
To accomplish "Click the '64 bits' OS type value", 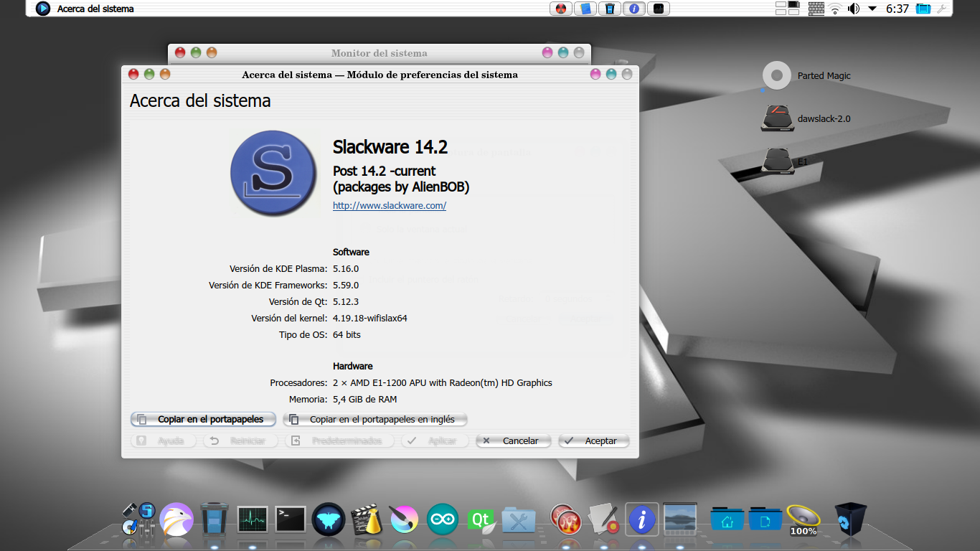I will pyautogui.click(x=347, y=335).
